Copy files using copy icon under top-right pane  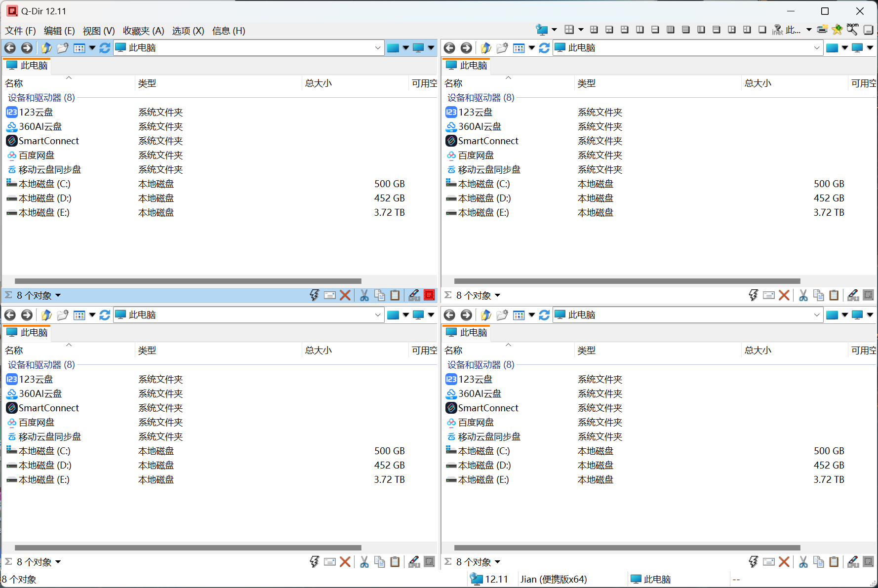pos(819,295)
